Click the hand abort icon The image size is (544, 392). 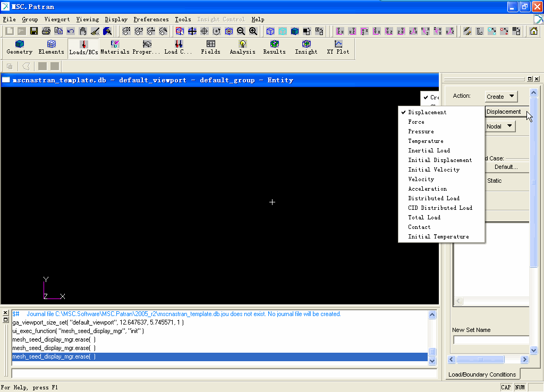(83, 31)
